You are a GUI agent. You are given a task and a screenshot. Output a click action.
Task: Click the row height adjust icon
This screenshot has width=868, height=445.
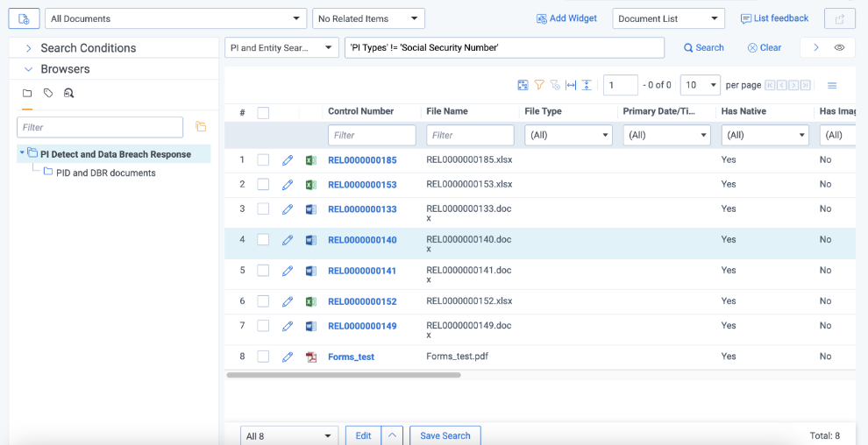tap(587, 85)
